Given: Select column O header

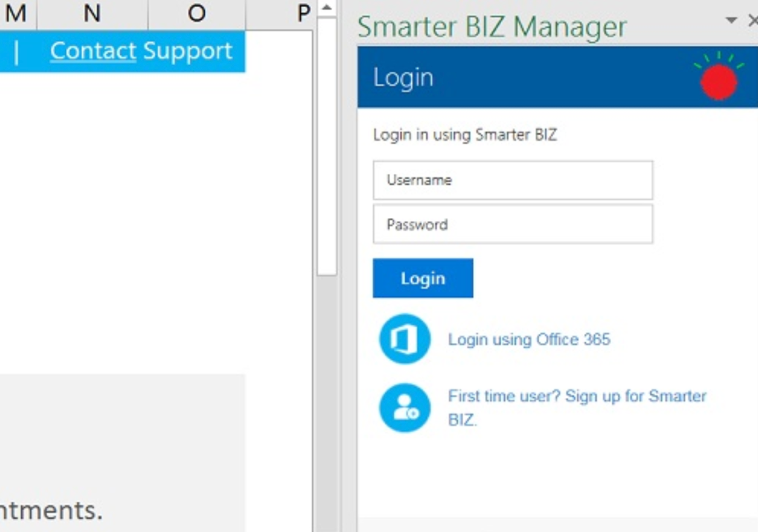Looking at the screenshot, I should [197, 13].
